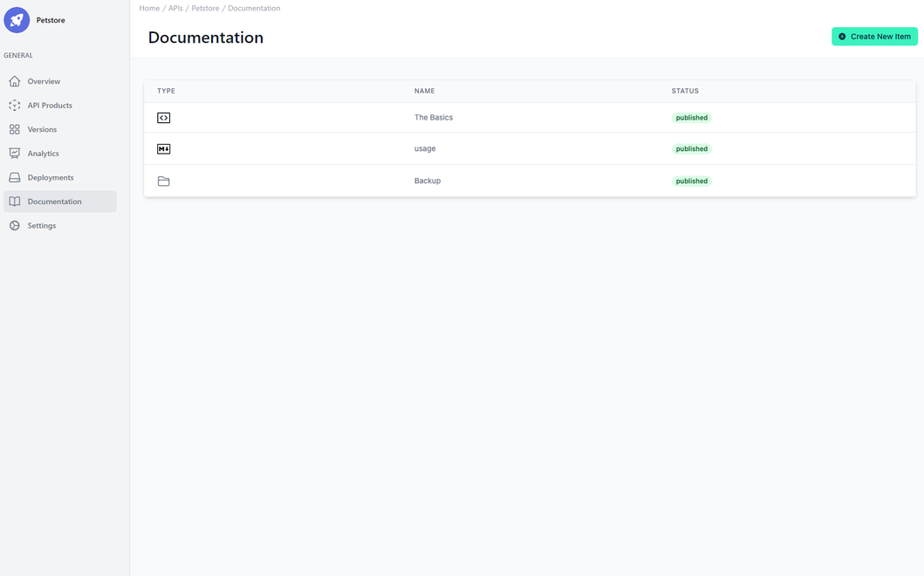Open the folder icon for Backup
The image size is (924, 576).
[x=163, y=181]
